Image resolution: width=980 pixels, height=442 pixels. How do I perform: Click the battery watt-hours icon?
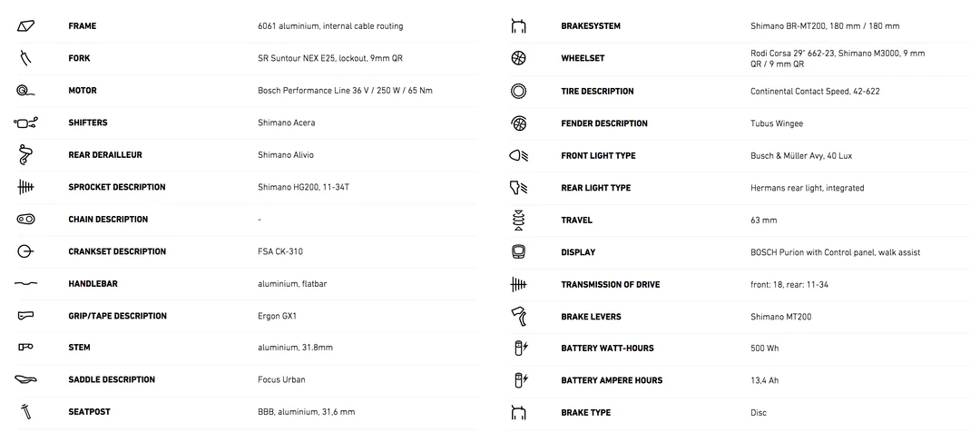point(521,348)
